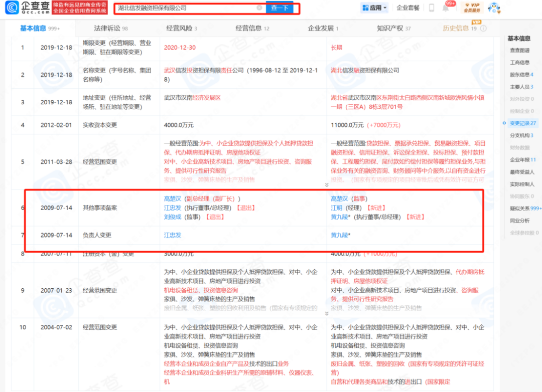Switch to the 知识产权 tab
Image resolution: width=542 pixels, height=392 pixels.
point(389,29)
